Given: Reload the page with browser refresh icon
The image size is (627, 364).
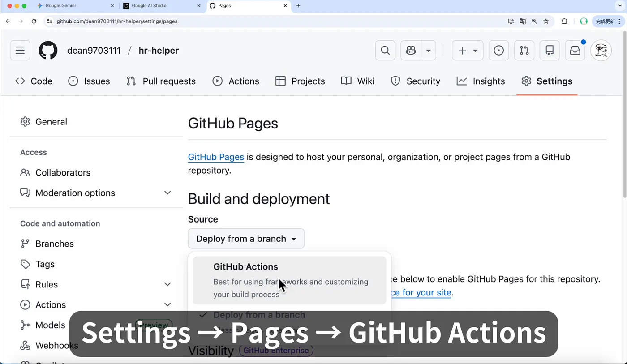Looking at the screenshot, I should 34,21.
